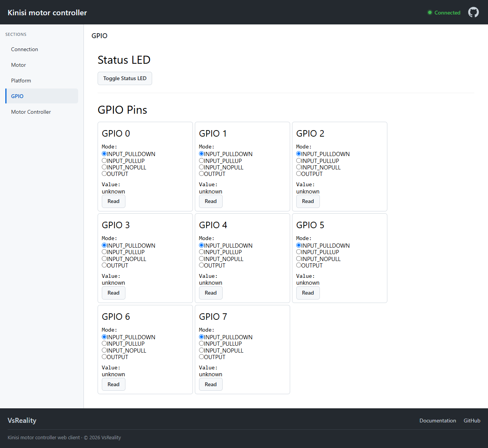Open the GitHub footer link
This screenshot has width=488, height=448.
click(472, 421)
